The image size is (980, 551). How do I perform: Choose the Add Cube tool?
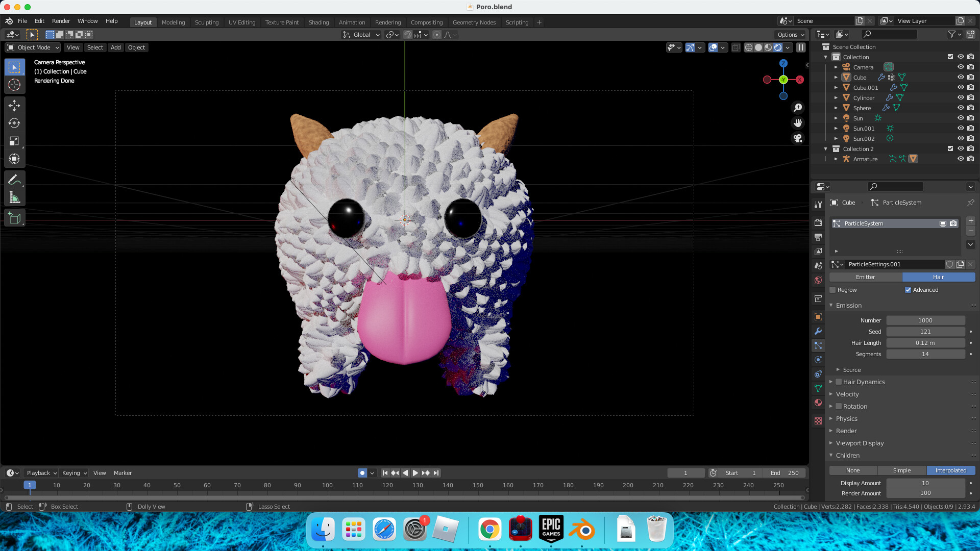[x=14, y=218]
